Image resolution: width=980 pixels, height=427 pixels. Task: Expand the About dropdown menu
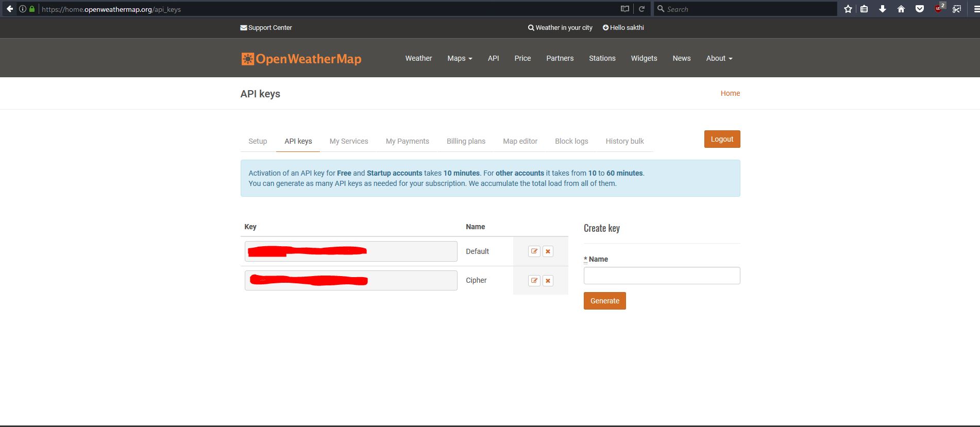pyautogui.click(x=719, y=58)
